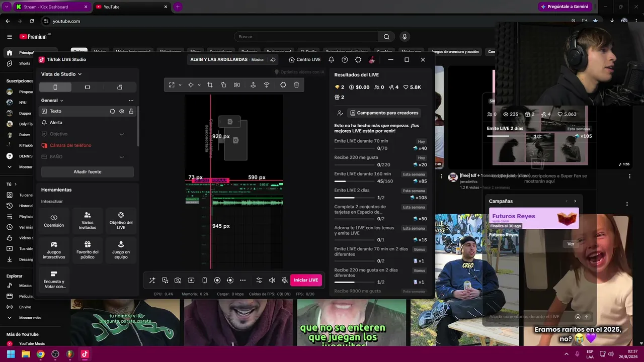The image size is (644, 362).
Task: Lock the Texto source
Action: (131, 111)
